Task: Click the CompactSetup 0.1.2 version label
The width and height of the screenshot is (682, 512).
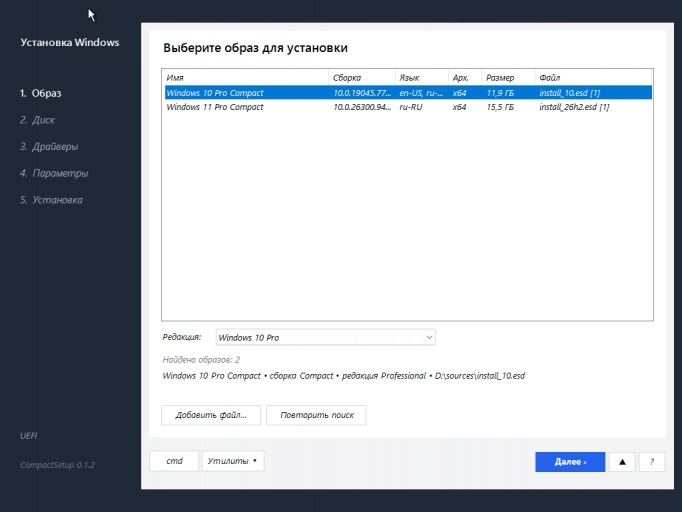Action: click(x=57, y=465)
